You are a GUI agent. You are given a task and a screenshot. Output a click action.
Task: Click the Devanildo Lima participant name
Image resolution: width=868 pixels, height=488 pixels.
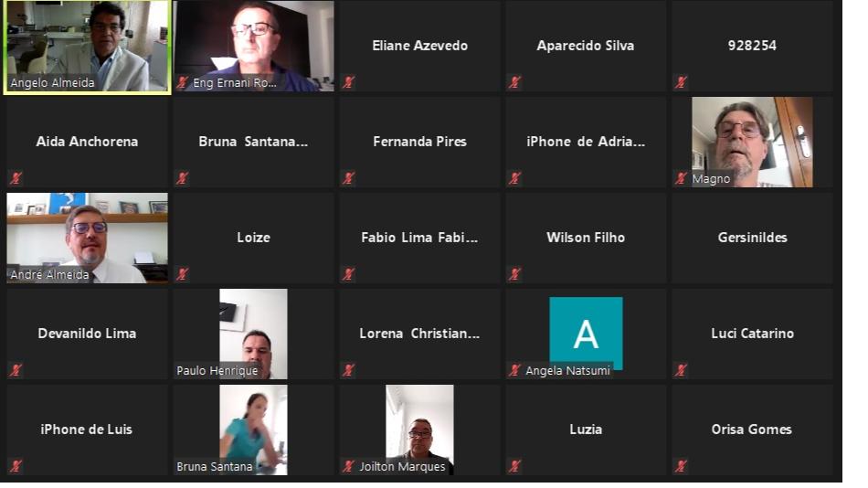click(87, 334)
